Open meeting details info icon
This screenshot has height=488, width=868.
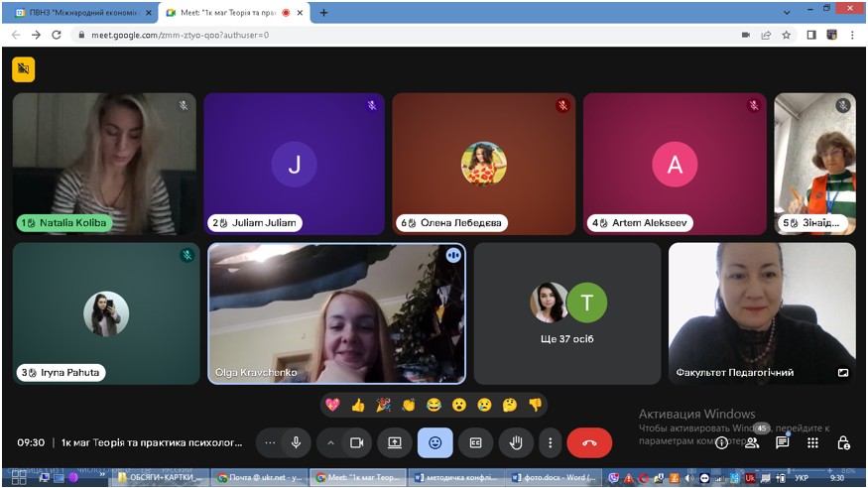click(x=722, y=442)
